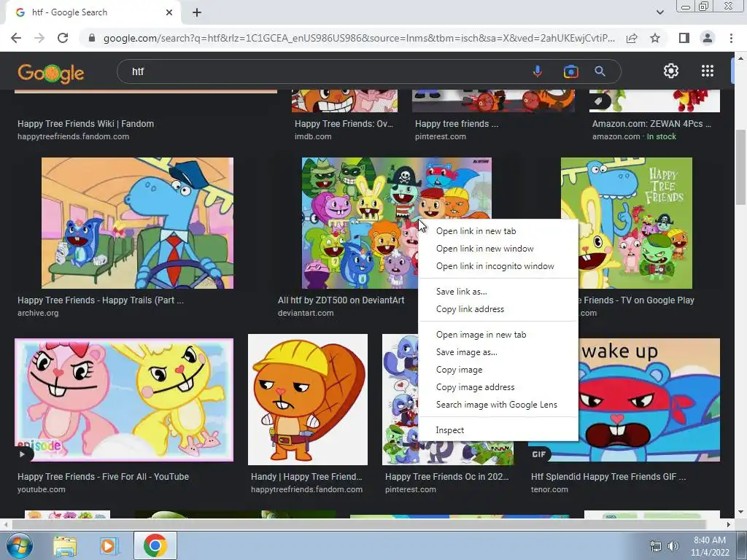The image size is (747, 560).
Task: Open a new tab with plus button
Action: pyautogui.click(x=197, y=12)
